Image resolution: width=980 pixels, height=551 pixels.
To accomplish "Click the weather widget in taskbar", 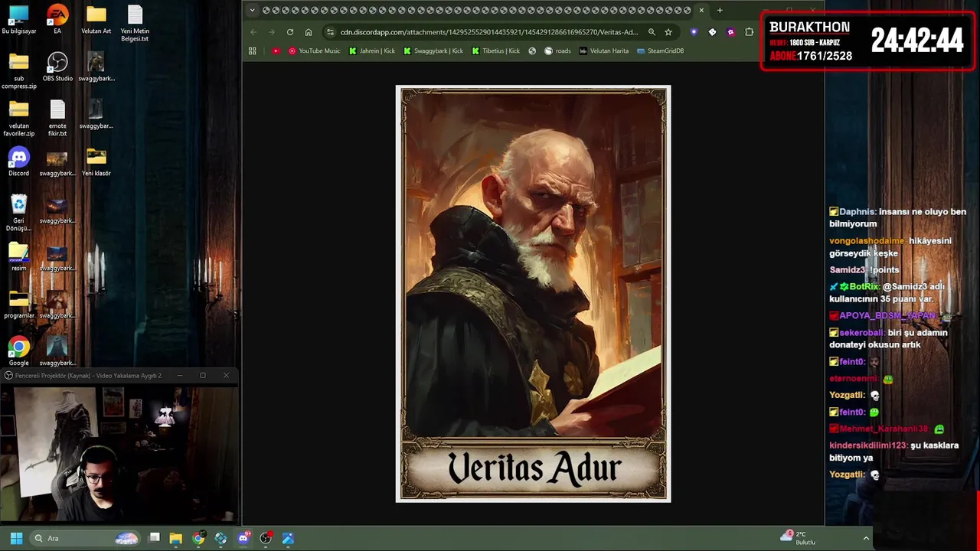I will (799, 538).
